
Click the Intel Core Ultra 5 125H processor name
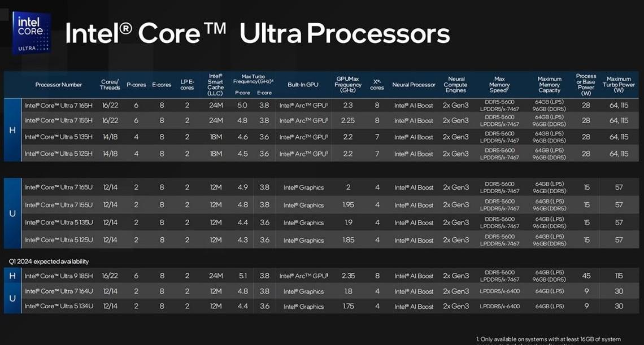(58, 154)
